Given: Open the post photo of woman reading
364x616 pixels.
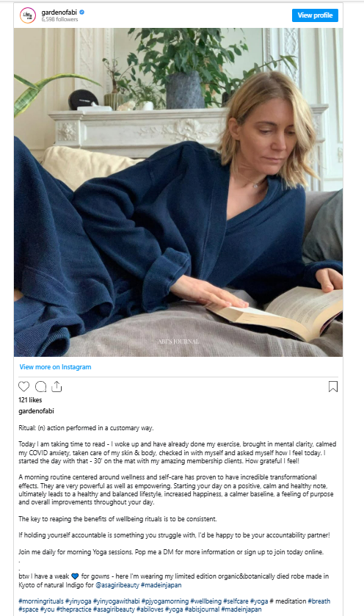Looking at the screenshot, I should pos(178,192).
